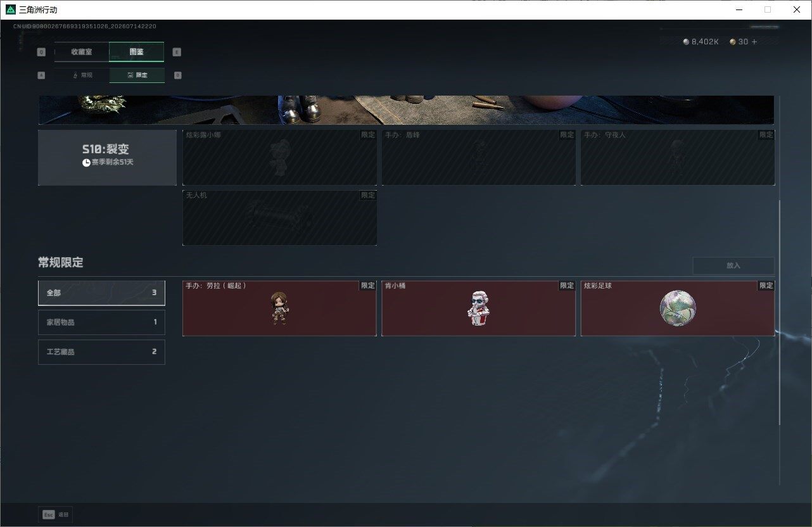This screenshot has height=527, width=812.
Task: Open the locked 无人机 item
Action: [279, 218]
